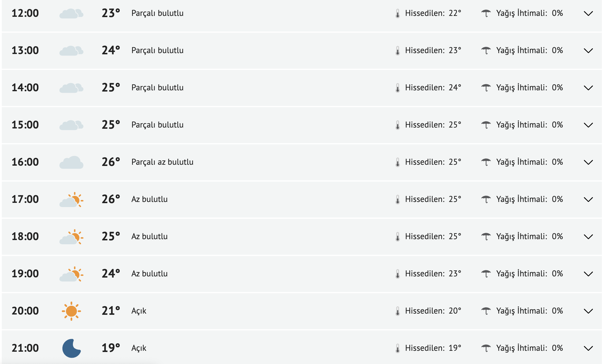Click the umbrella icon in 14:00 row

486,88
